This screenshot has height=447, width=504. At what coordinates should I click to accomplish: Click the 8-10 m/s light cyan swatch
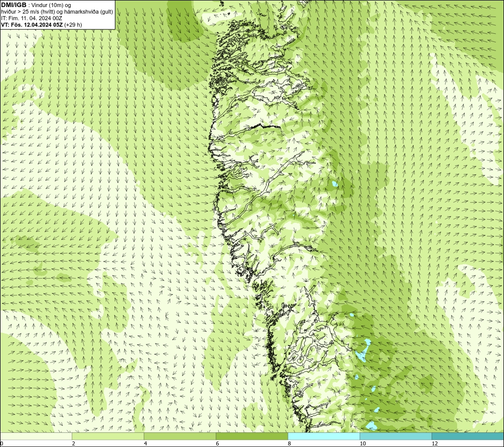pos(324,436)
